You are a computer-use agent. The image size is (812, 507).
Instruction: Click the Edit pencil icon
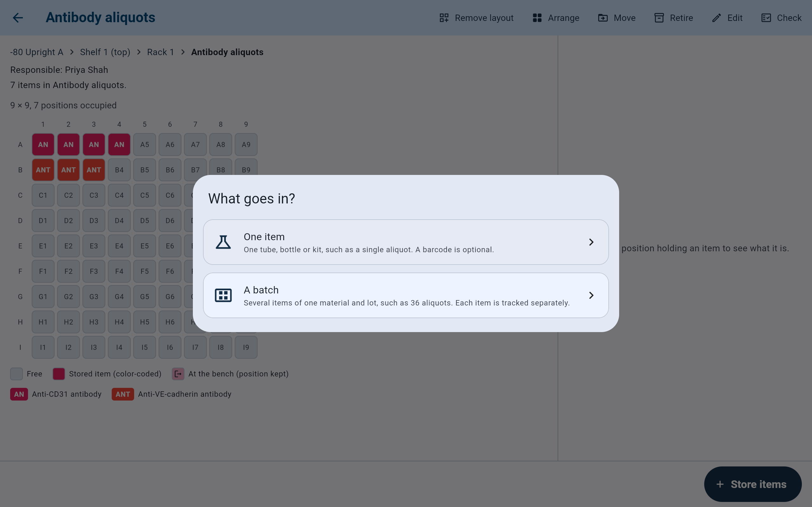click(x=717, y=18)
